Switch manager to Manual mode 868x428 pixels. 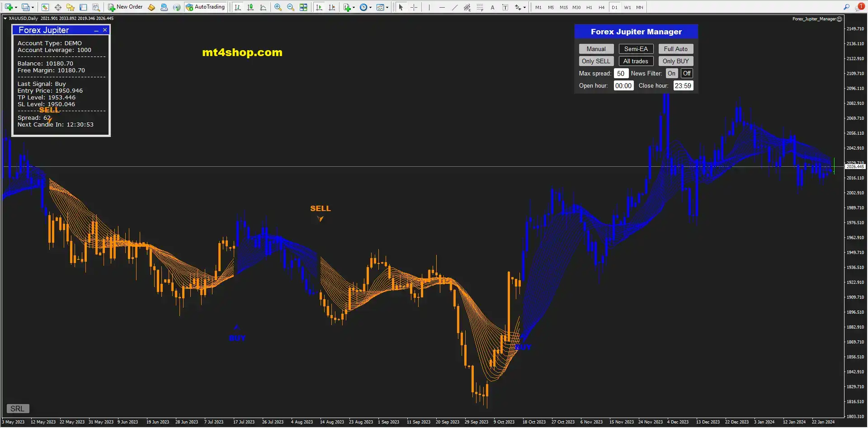(x=596, y=49)
